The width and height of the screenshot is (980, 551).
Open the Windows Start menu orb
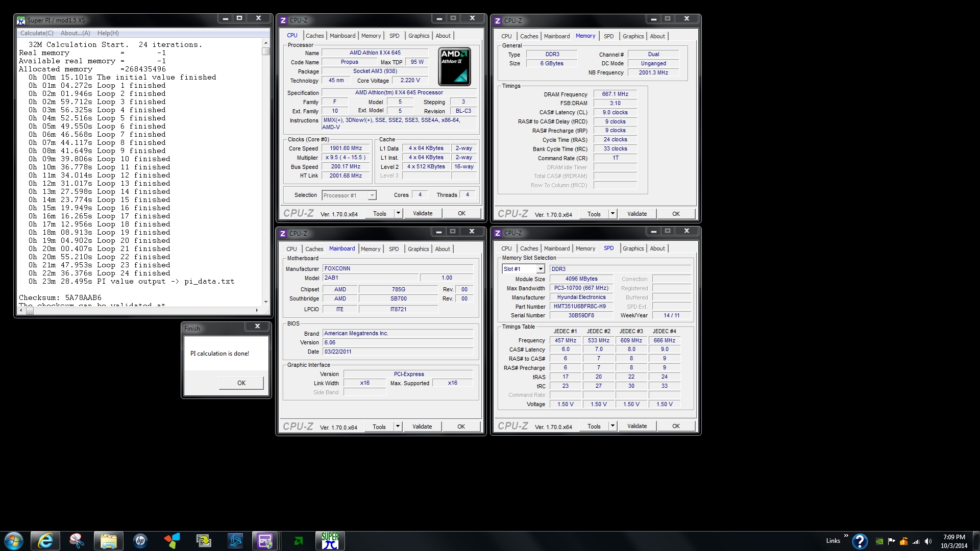(x=13, y=541)
